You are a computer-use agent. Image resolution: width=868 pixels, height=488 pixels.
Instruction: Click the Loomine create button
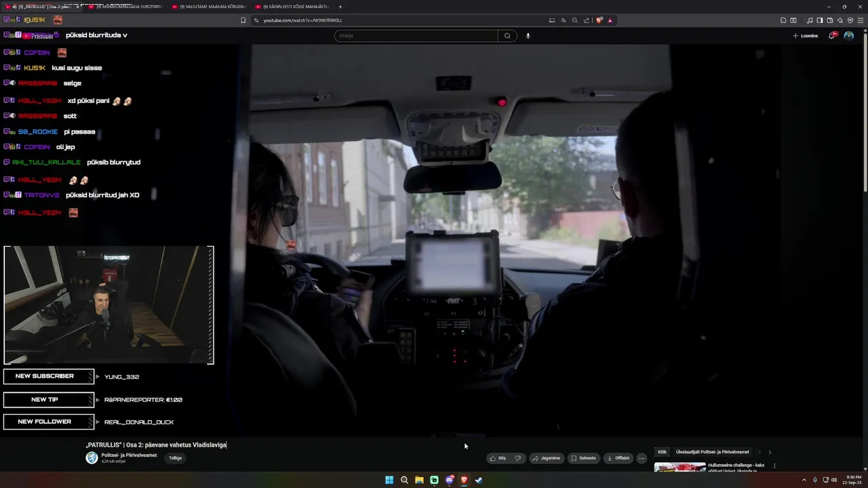click(x=806, y=36)
